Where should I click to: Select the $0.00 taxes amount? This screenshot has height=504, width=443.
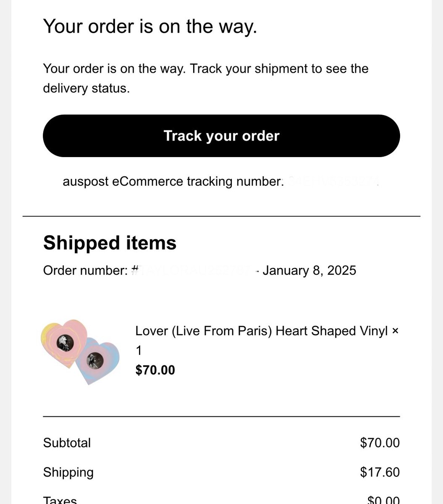tap(383, 500)
